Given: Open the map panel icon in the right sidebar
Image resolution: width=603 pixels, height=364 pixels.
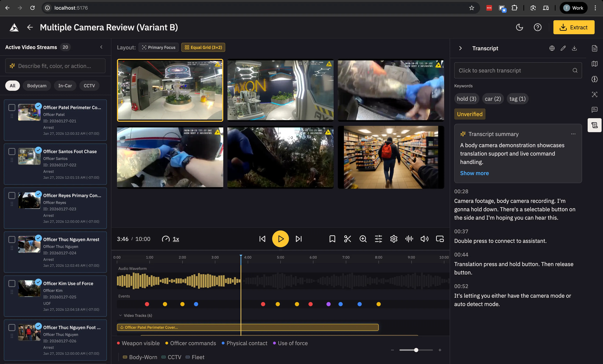Looking at the screenshot, I should (594, 64).
